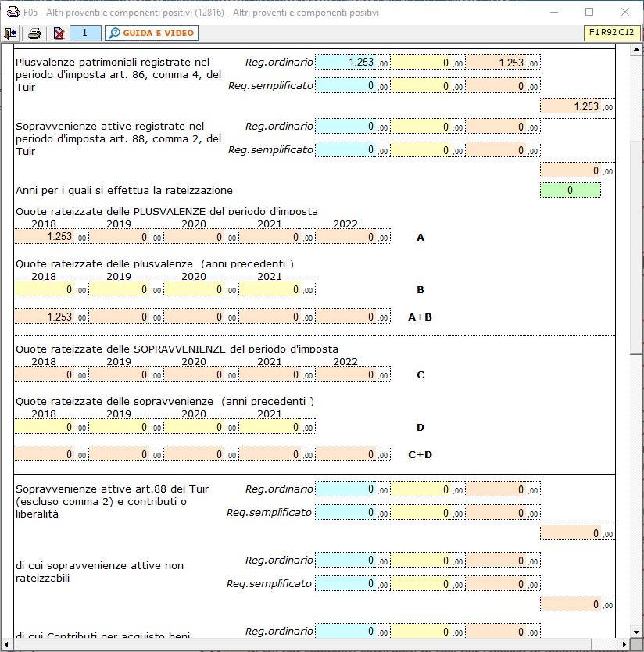Viewport: 644px width, 652px height.
Task: Click horizontal scrollbar left arrow
Action: click(x=6, y=644)
